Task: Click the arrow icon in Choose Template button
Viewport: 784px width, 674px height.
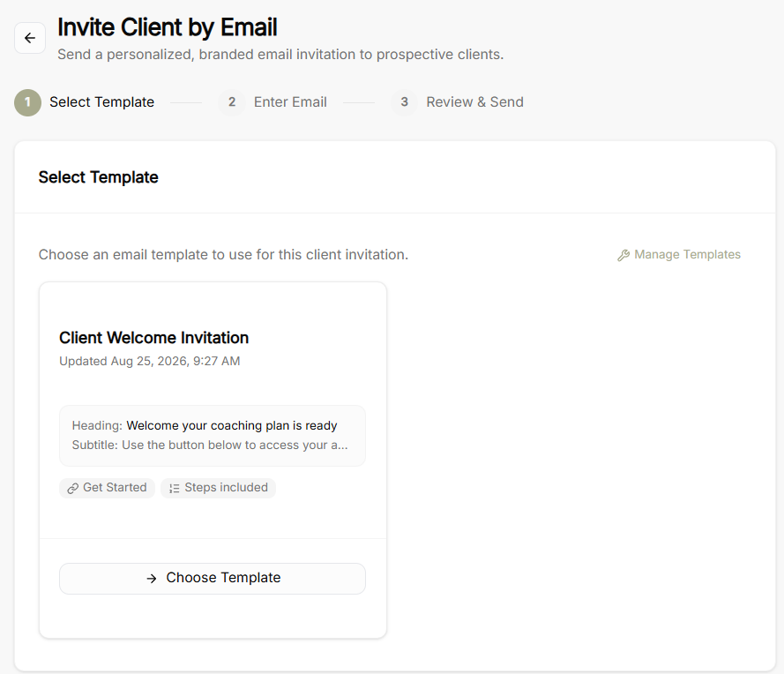Action: point(152,579)
